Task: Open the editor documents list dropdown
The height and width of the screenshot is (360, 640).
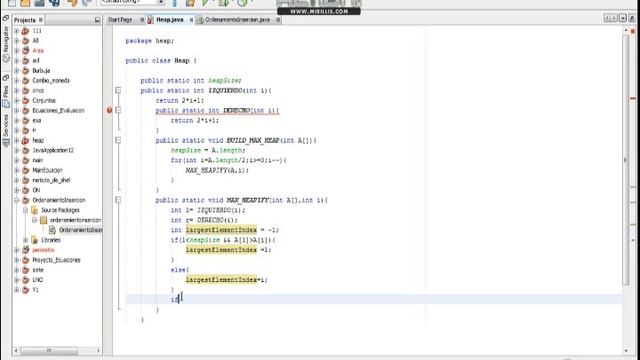Action: pyautogui.click(x=623, y=18)
